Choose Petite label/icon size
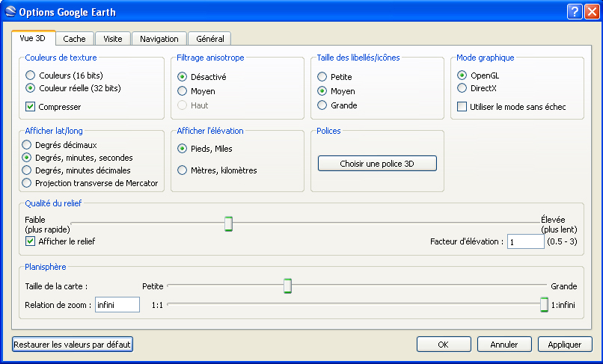The width and height of the screenshot is (603, 364). pyautogui.click(x=334, y=77)
